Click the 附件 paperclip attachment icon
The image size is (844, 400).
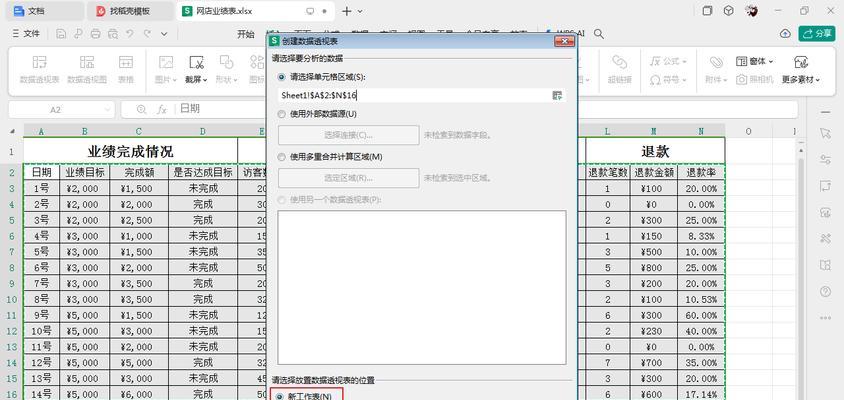tap(716, 62)
